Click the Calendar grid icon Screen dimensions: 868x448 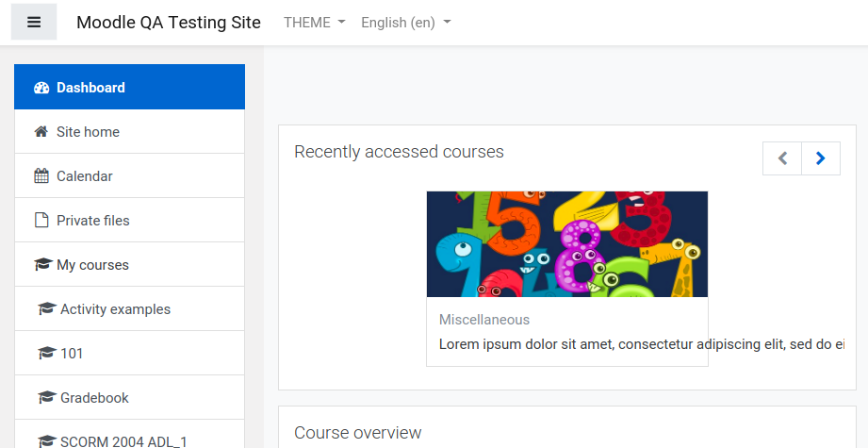(41, 176)
